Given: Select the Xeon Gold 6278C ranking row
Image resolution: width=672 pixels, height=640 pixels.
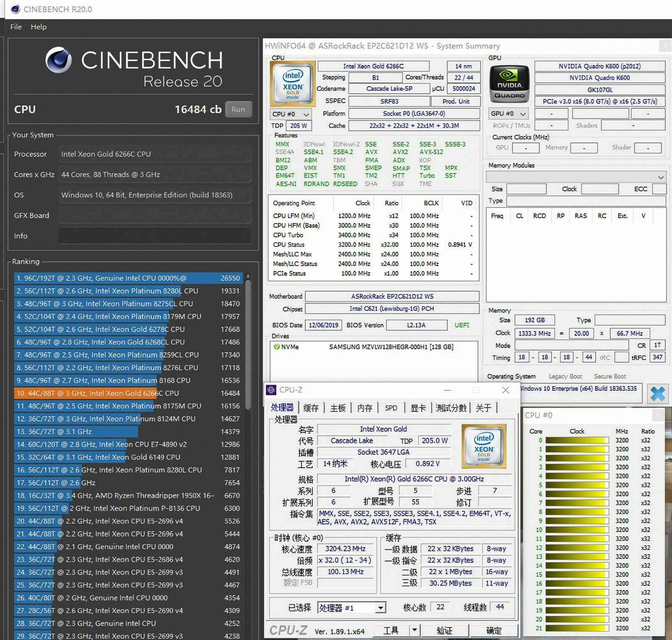Looking at the screenshot, I should [x=129, y=329].
